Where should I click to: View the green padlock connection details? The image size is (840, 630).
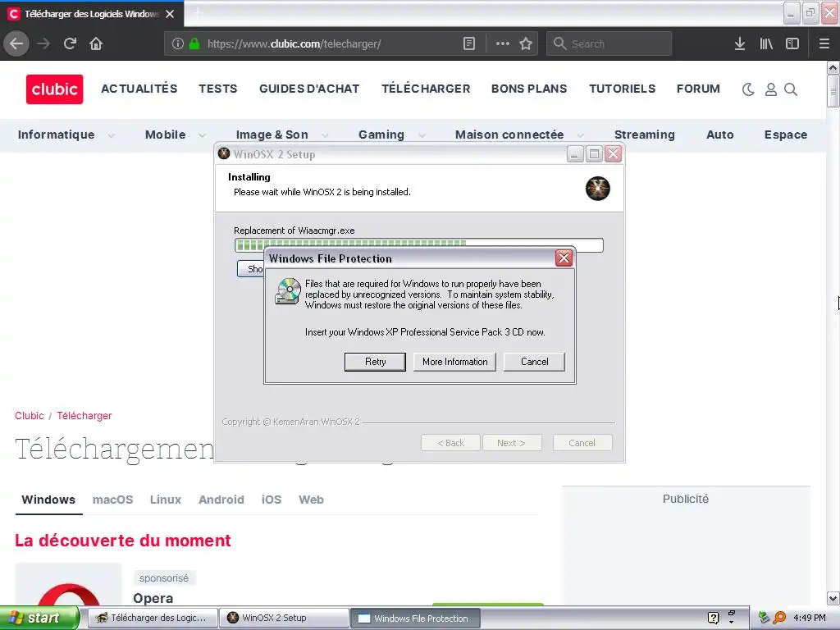click(x=194, y=43)
